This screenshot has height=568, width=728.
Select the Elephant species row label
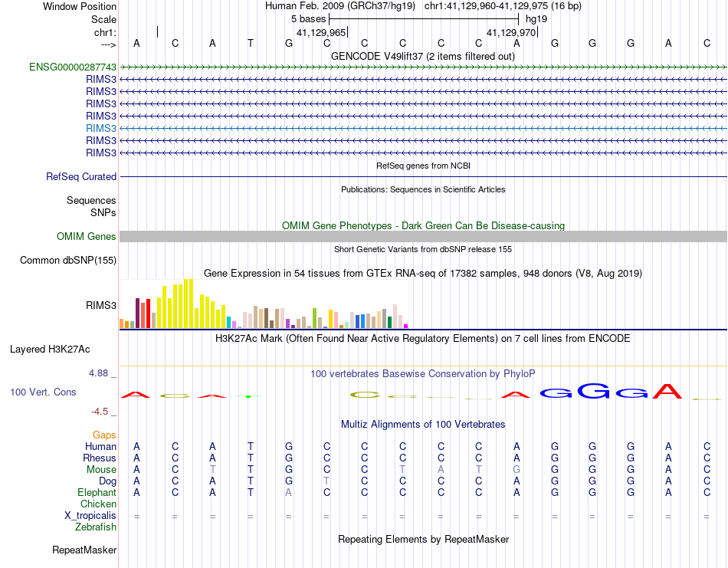pos(97,492)
